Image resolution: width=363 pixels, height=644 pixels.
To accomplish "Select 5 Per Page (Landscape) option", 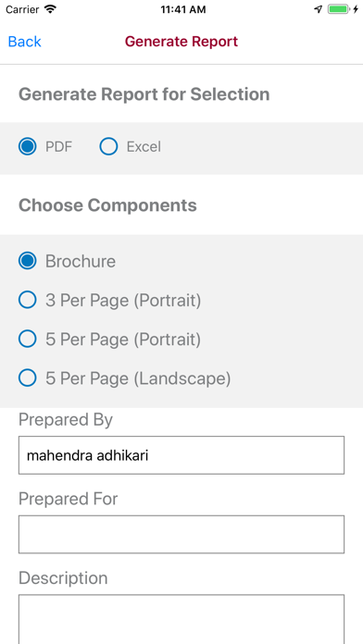I will coord(28,378).
